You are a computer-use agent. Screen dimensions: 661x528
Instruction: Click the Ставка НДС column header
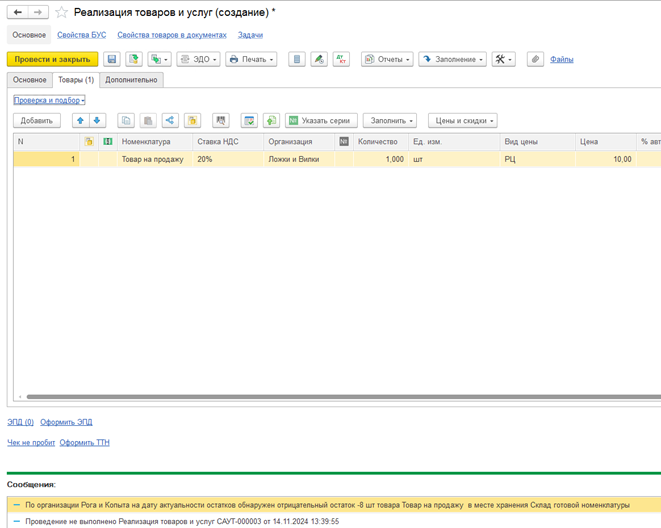(228, 142)
